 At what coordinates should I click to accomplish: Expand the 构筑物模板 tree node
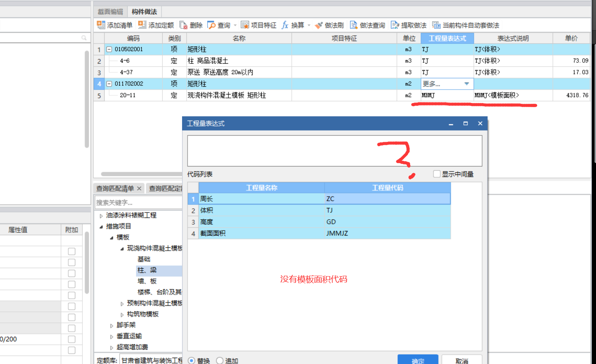tap(122, 315)
